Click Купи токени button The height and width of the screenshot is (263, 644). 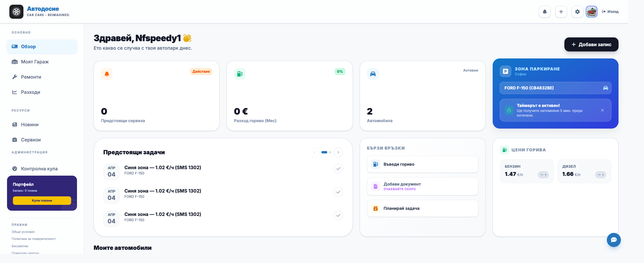(x=42, y=200)
